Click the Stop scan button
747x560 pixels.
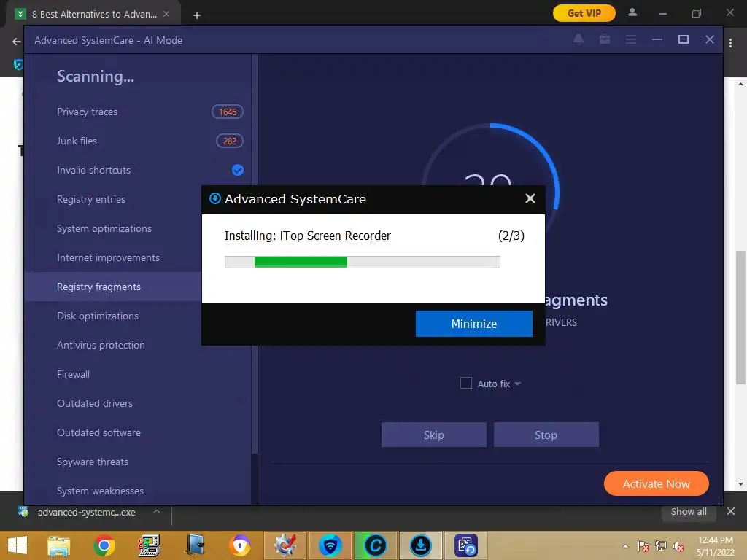[546, 435]
